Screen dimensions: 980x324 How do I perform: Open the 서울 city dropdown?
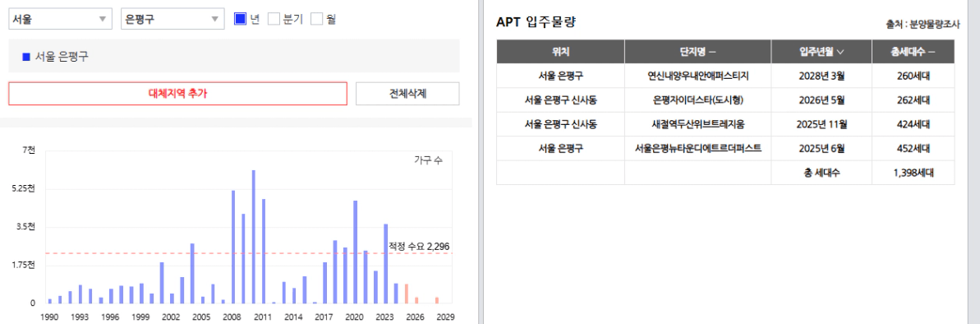pos(60,19)
